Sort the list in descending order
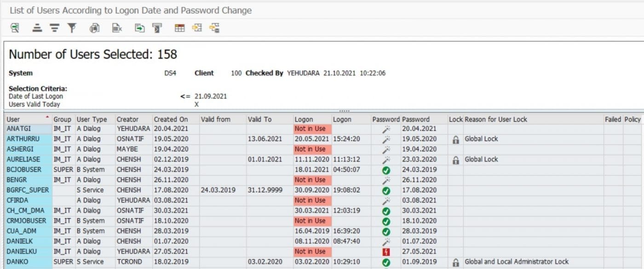Viewport: 644px width, 269px height. pos(55,28)
